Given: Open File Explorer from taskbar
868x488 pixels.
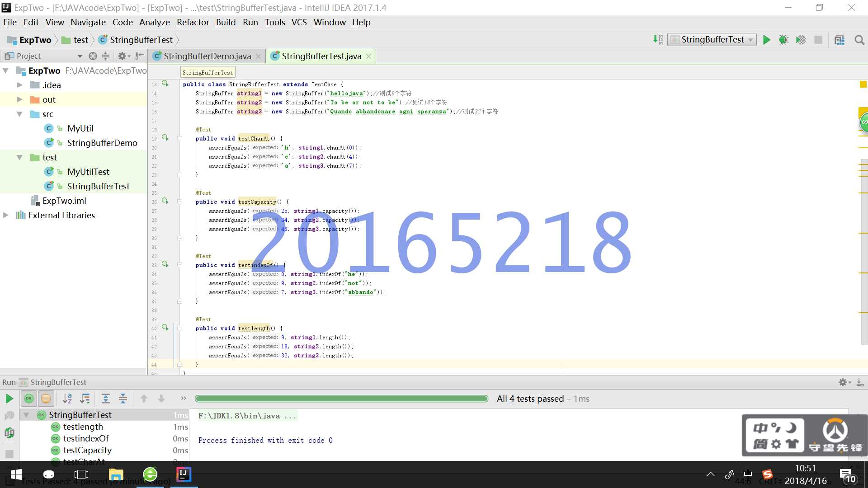Looking at the screenshot, I should coord(116,474).
